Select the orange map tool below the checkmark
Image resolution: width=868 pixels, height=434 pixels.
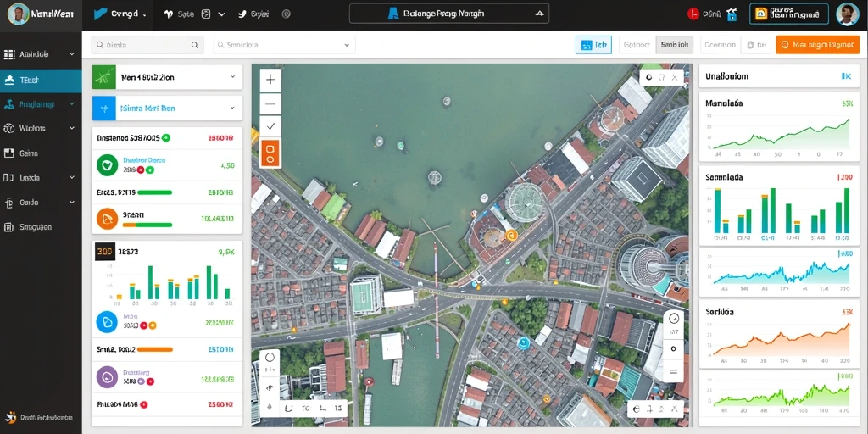270,153
